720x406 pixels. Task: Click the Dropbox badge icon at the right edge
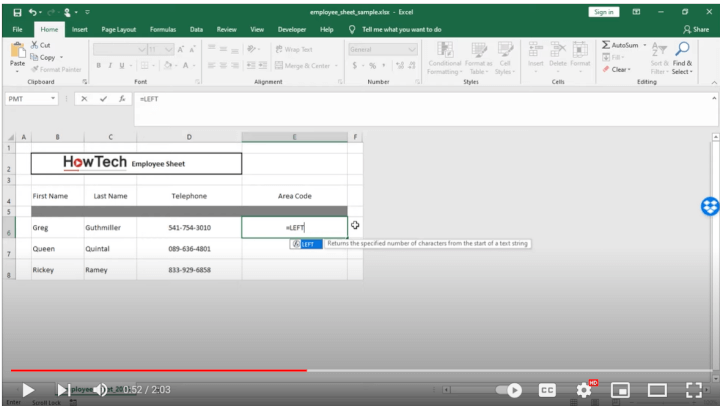[710, 206]
